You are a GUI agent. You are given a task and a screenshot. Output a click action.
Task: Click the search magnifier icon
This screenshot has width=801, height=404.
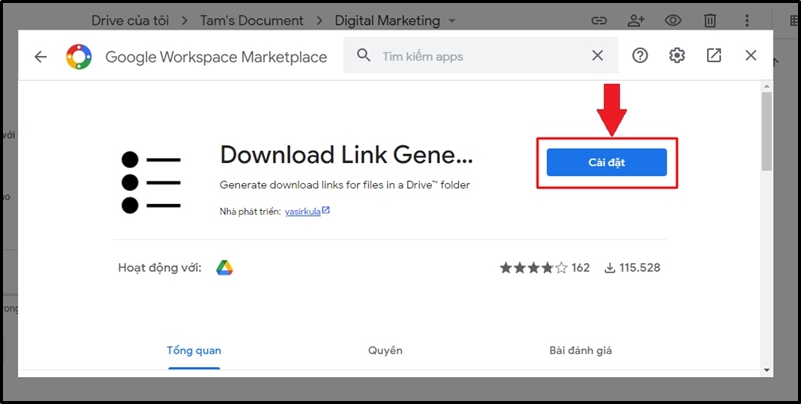coord(364,55)
